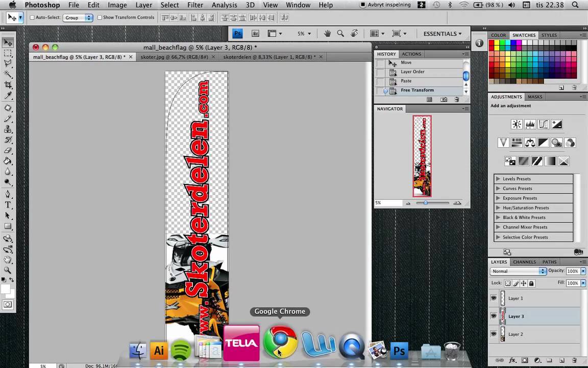Open the layer Opacity dropdown arrow
The width and height of the screenshot is (588, 368).
[x=583, y=271]
